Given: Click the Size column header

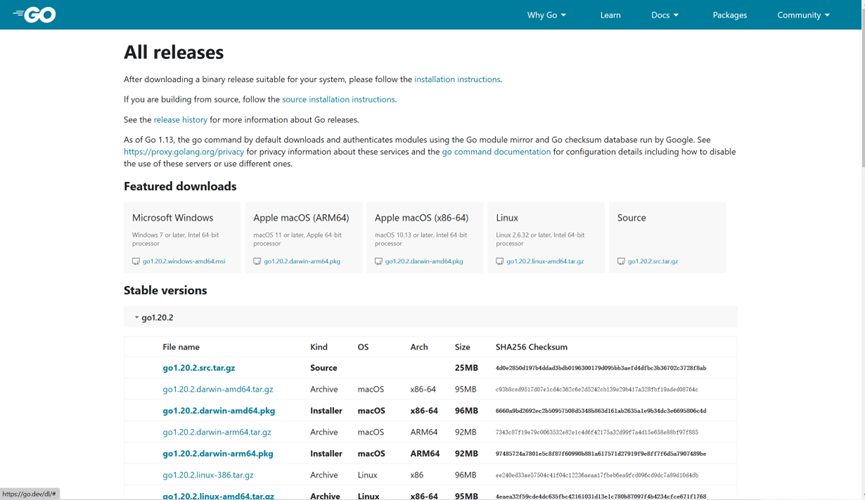Looking at the screenshot, I should [x=462, y=347].
